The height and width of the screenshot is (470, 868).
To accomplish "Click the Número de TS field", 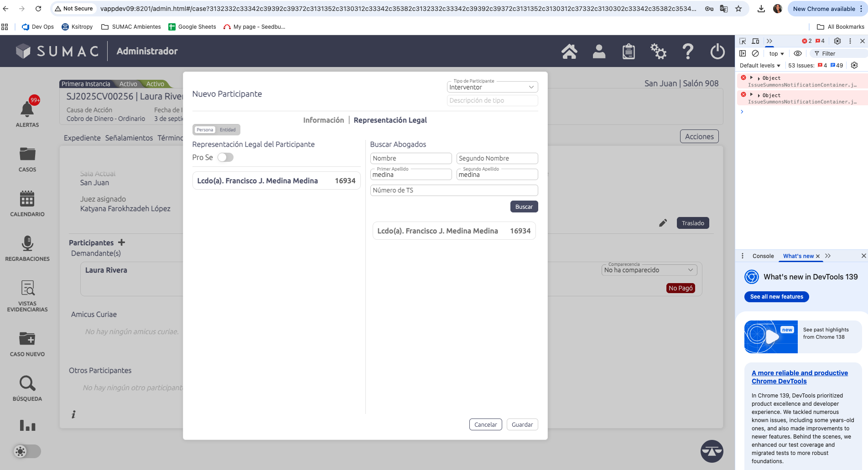I will pyautogui.click(x=454, y=190).
